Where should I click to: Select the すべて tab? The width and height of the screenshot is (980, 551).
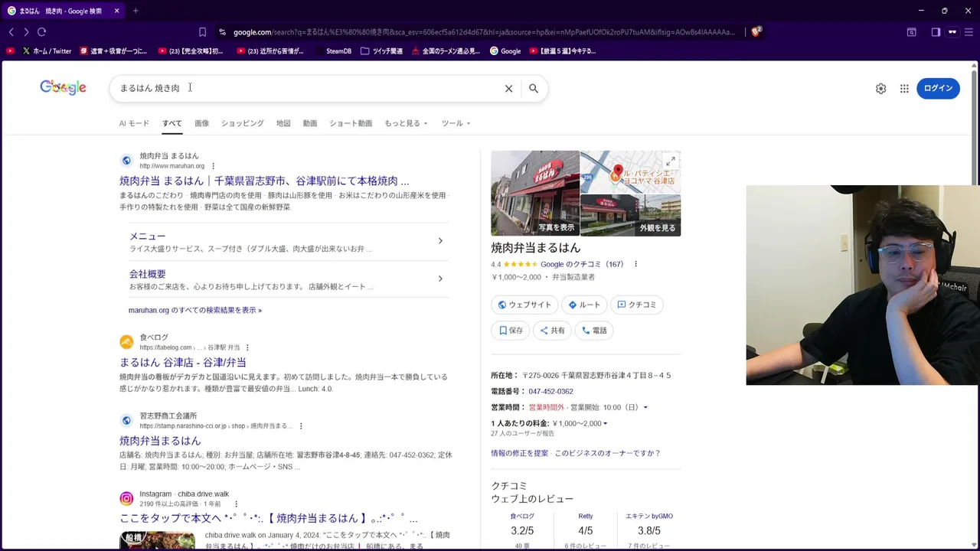tap(171, 123)
